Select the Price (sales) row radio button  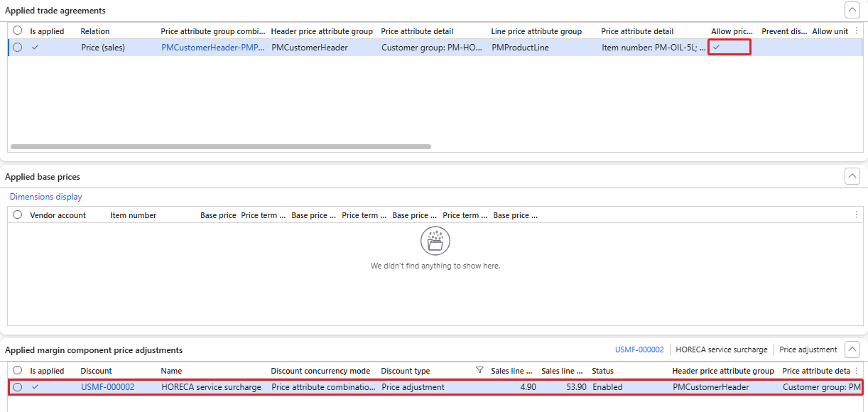(17, 48)
